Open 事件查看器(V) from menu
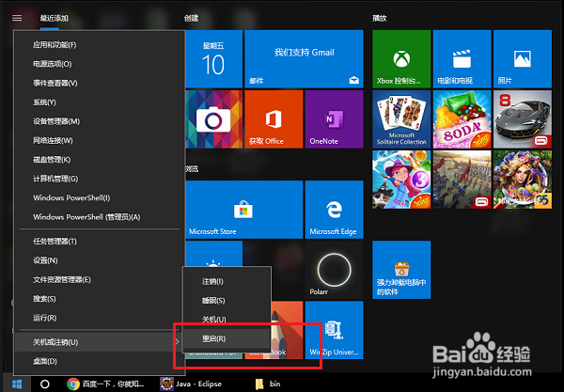The height and width of the screenshot is (392, 564). (100, 83)
